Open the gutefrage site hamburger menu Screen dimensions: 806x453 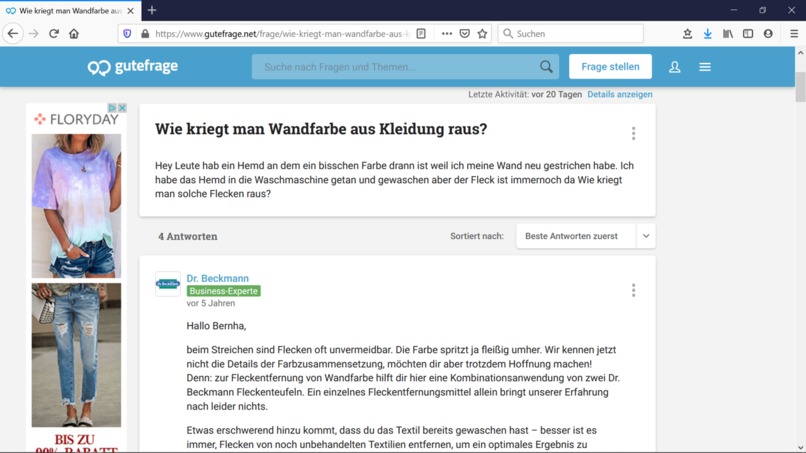(x=705, y=67)
